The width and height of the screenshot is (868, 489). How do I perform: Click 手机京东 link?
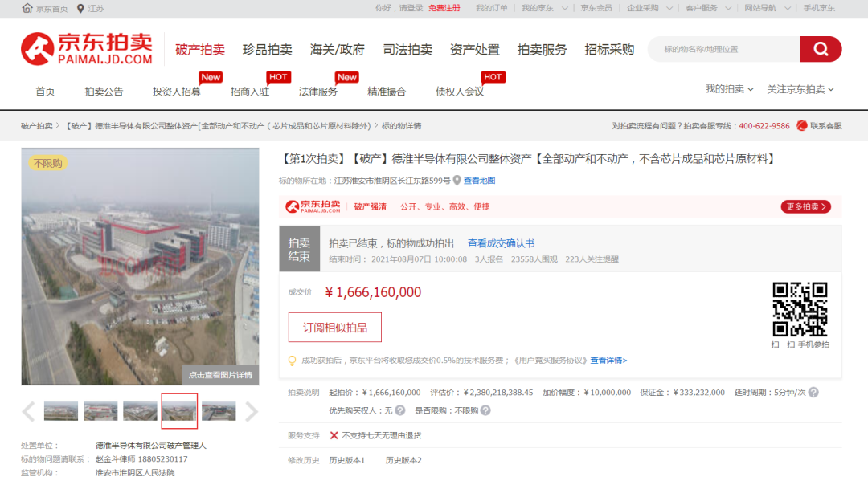(819, 8)
